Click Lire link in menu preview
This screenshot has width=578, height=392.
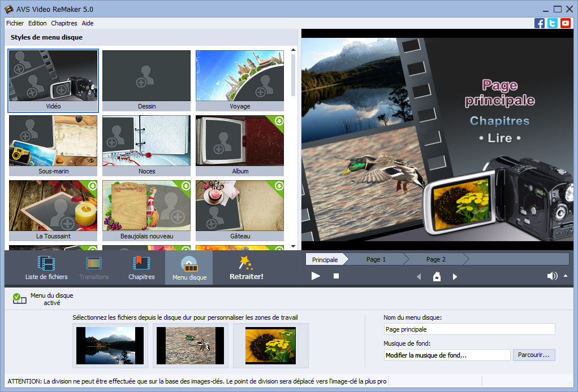tap(499, 138)
